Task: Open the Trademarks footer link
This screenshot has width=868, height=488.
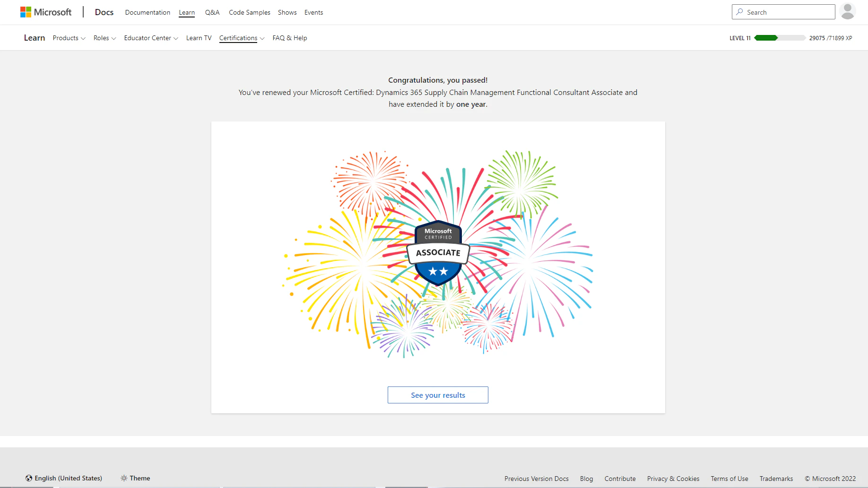Action: (x=776, y=479)
